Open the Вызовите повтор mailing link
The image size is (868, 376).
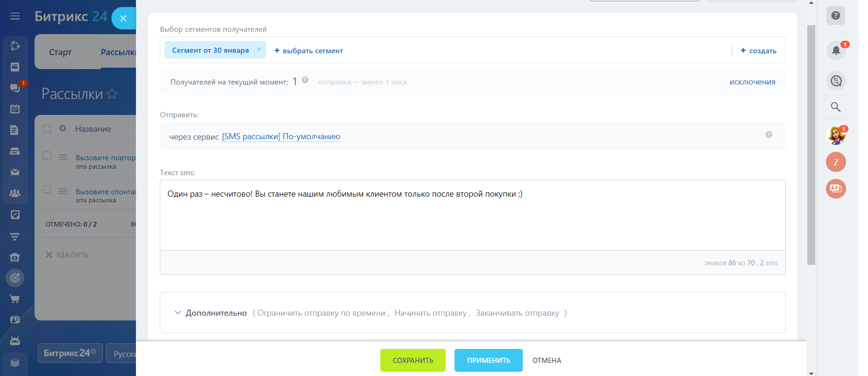(x=106, y=158)
